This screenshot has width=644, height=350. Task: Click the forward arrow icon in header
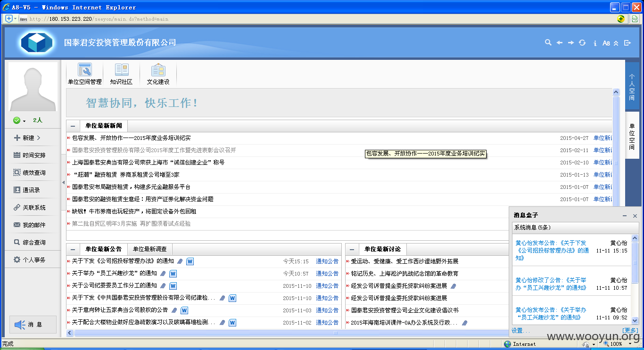click(571, 43)
